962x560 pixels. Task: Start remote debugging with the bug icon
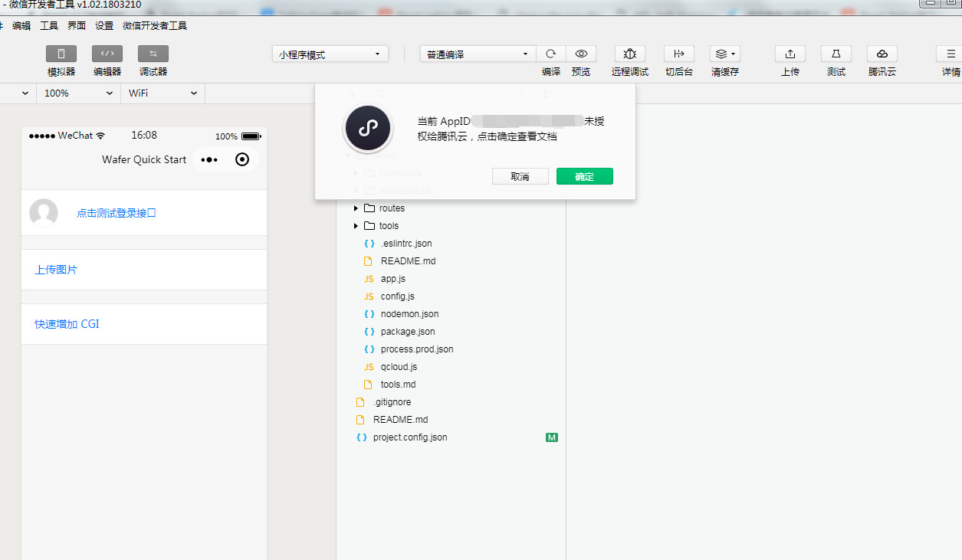tap(630, 54)
